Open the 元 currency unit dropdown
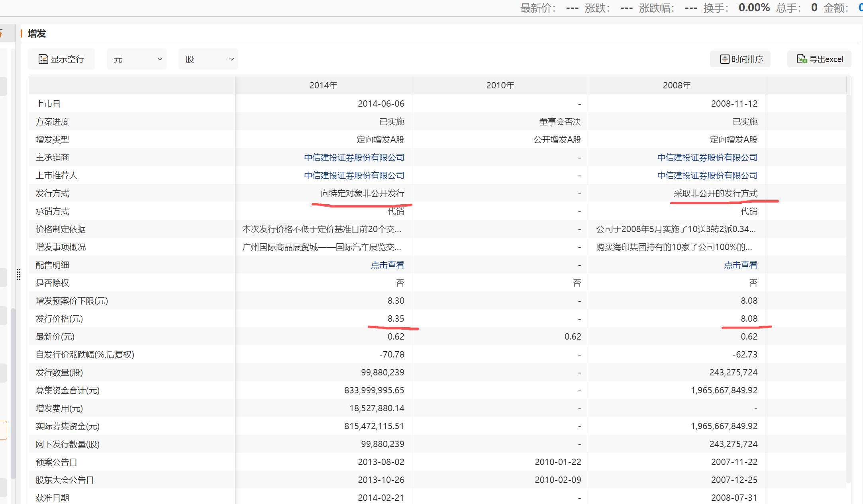This screenshot has height=504, width=863. 136,59
